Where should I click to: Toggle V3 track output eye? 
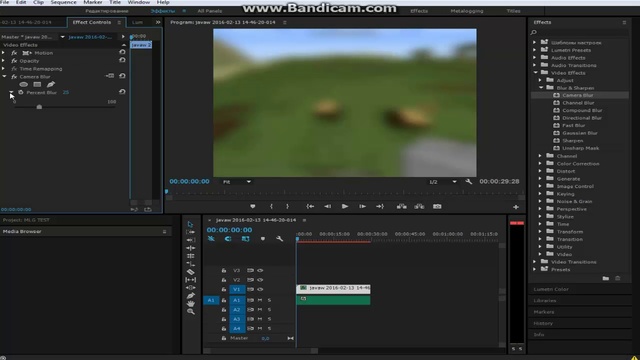coord(260,270)
